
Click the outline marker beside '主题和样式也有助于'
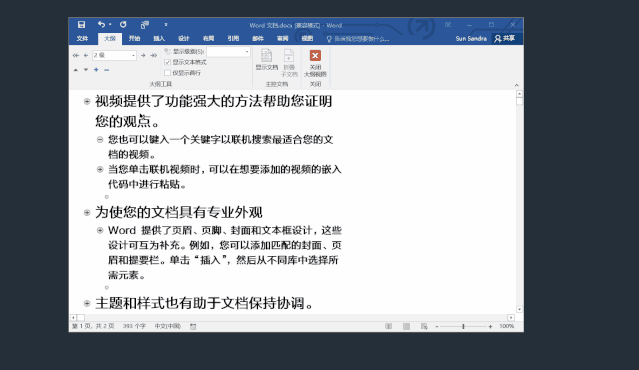[87, 303]
